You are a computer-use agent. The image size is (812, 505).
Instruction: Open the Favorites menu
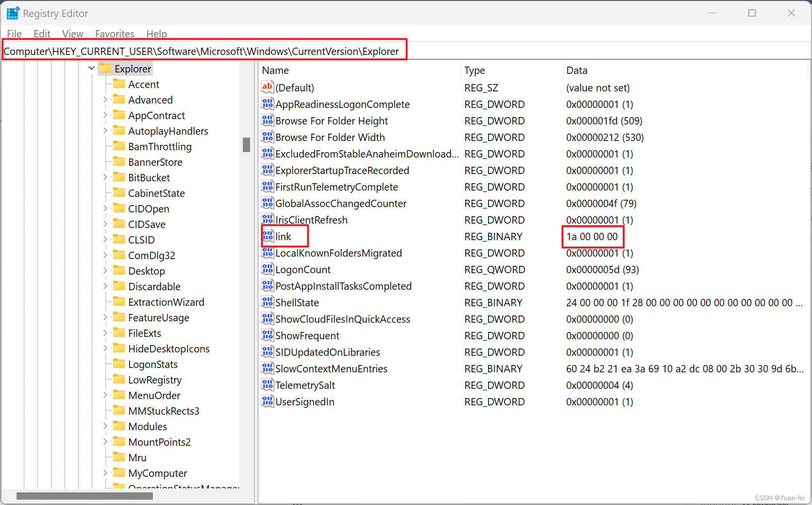(x=115, y=34)
